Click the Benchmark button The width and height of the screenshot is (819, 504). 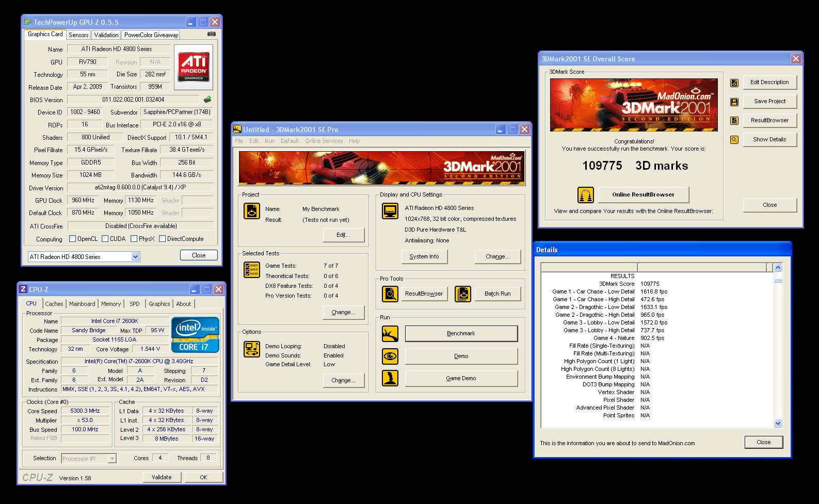pos(461,334)
